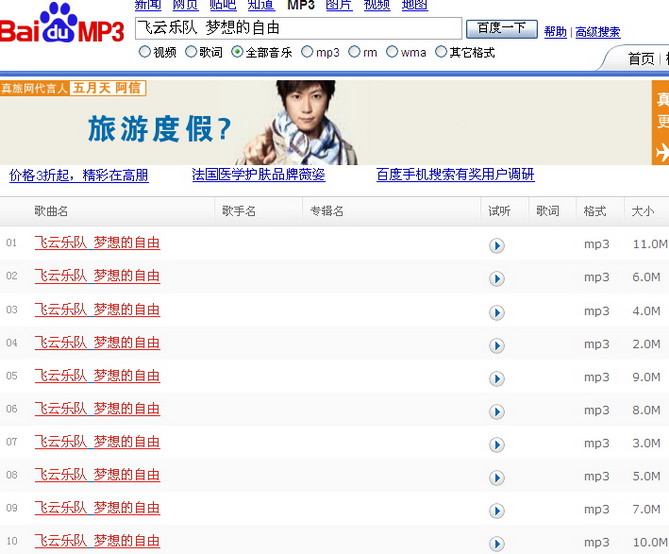This screenshot has height=554, width=669.
Task: Select the wma format radio option
Action: click(x=392, y=52)
